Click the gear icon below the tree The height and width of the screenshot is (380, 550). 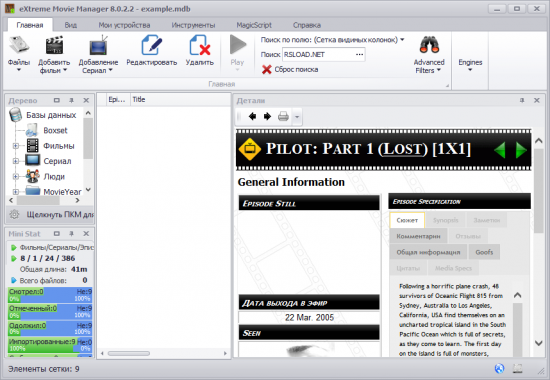pos(14,214)
